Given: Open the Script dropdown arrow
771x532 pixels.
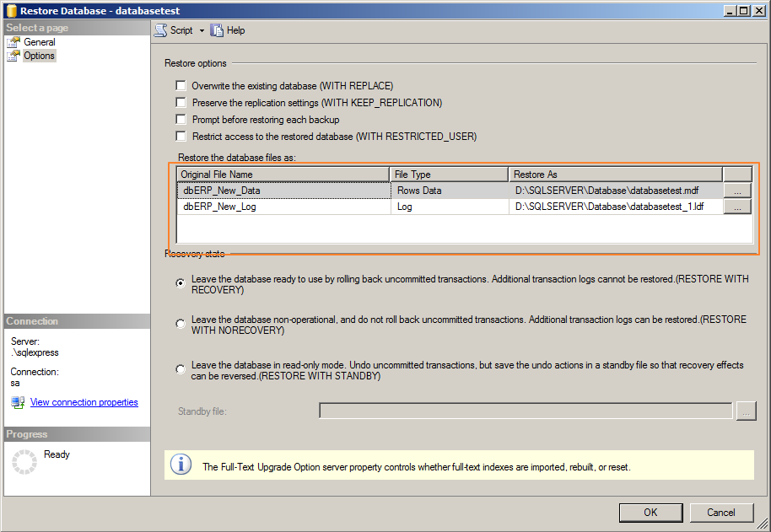Looking at the screenshot, I should coord(202,31).
